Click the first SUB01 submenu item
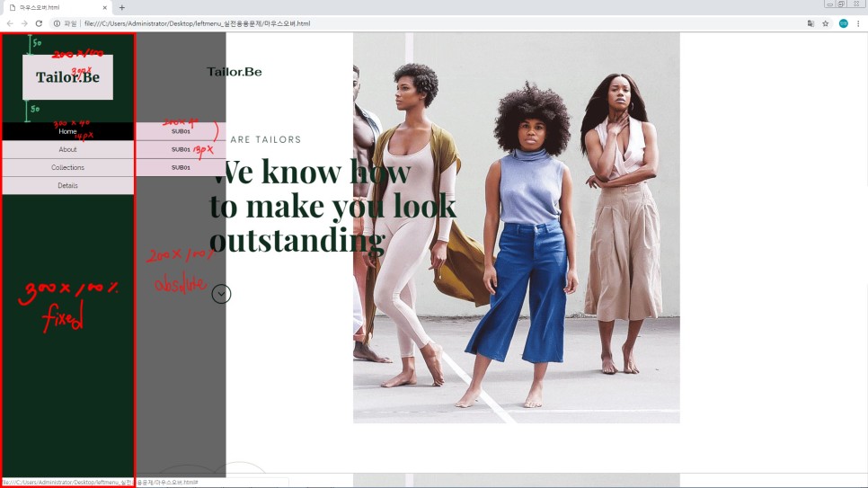This screenshot has width=868, height=488. tap(181, 131)
